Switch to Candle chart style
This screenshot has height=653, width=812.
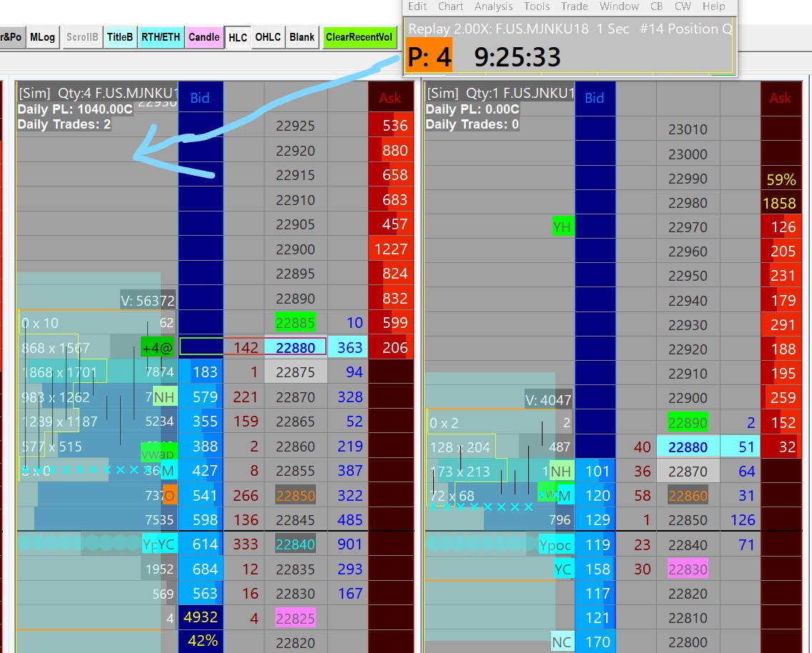(x=204, y=37)
